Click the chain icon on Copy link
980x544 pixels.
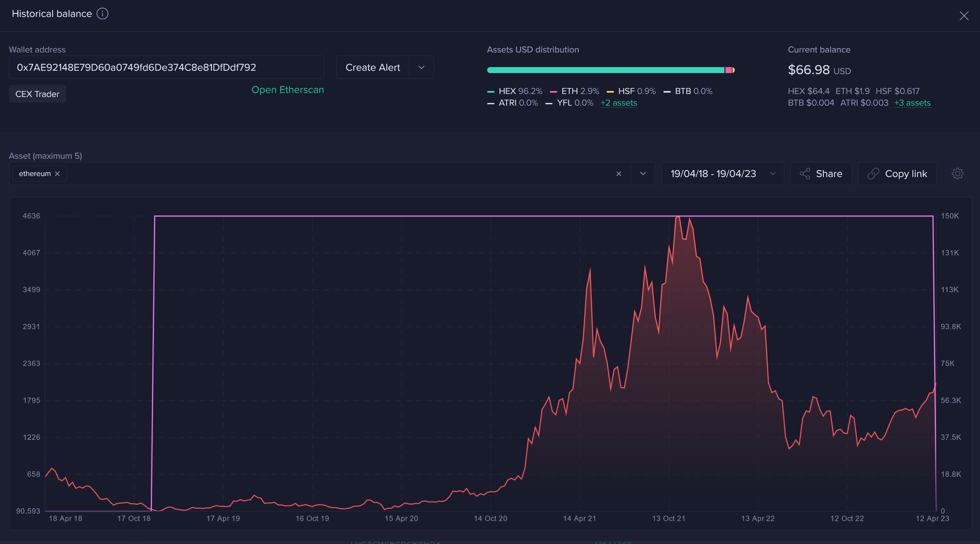(873, 174)
